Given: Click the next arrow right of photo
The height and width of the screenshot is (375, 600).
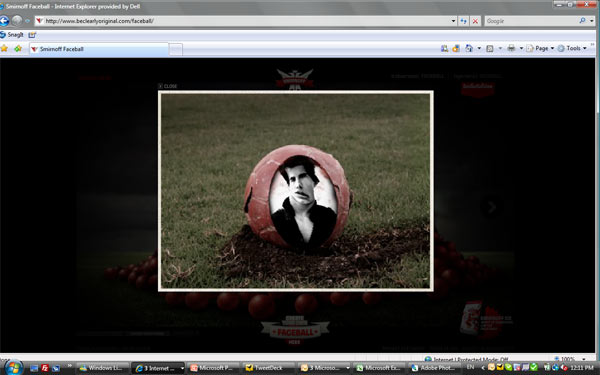Looking at the screenshot, I should [492, 207].
